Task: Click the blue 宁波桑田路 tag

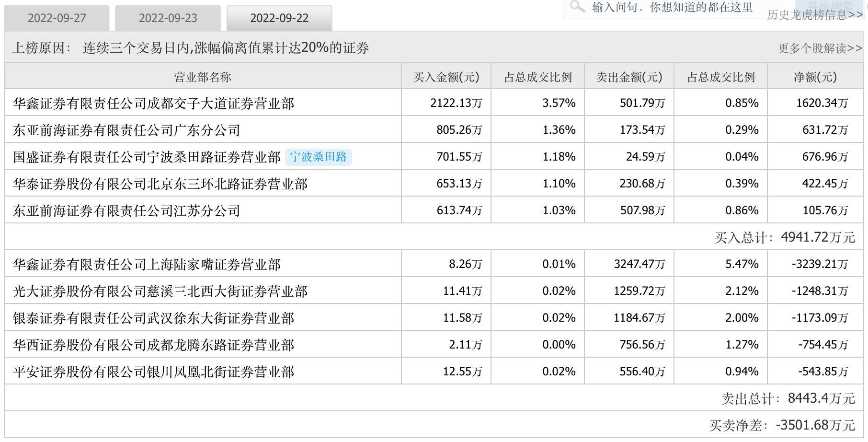Action: click(319, 157)
